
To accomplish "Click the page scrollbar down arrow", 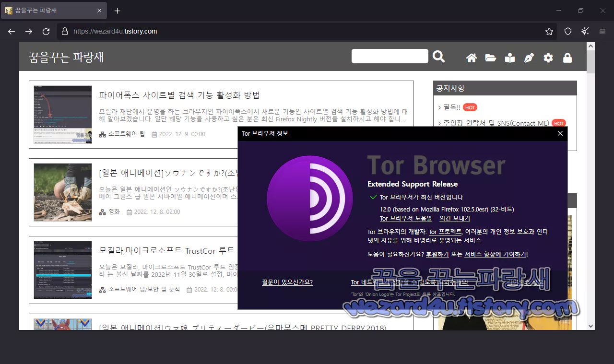I will [x=591, y=326].
